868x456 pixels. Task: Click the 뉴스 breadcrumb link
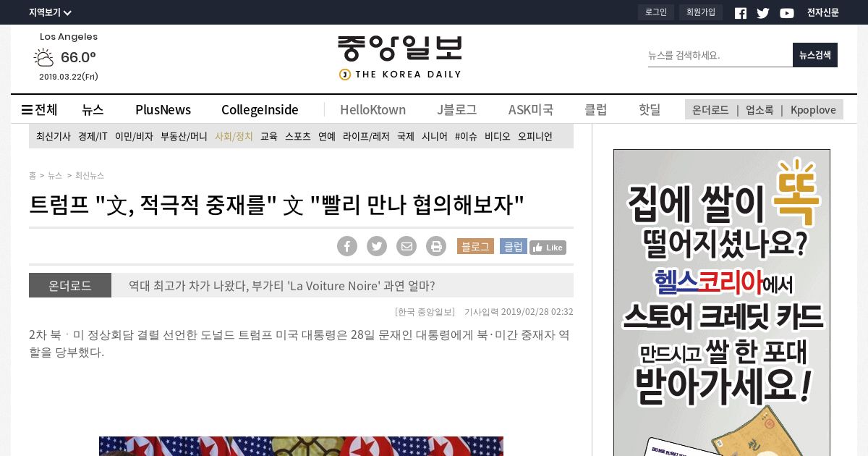(x=55, y=175)
